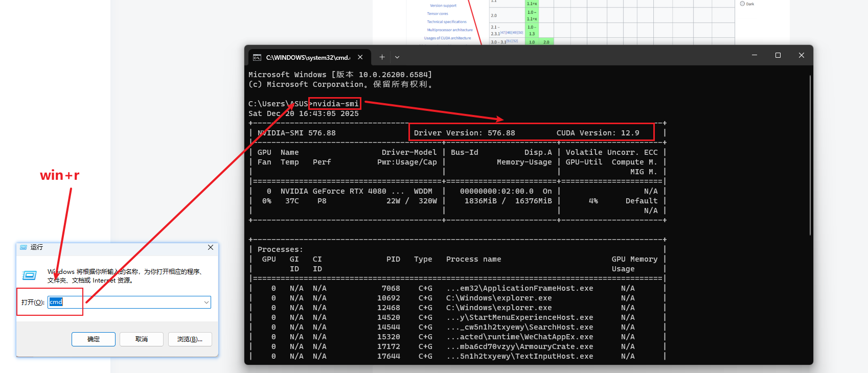Click the 16376MiB memory total text
The height and width of the screenshot is (373, 868).
[x=533, y=201]
